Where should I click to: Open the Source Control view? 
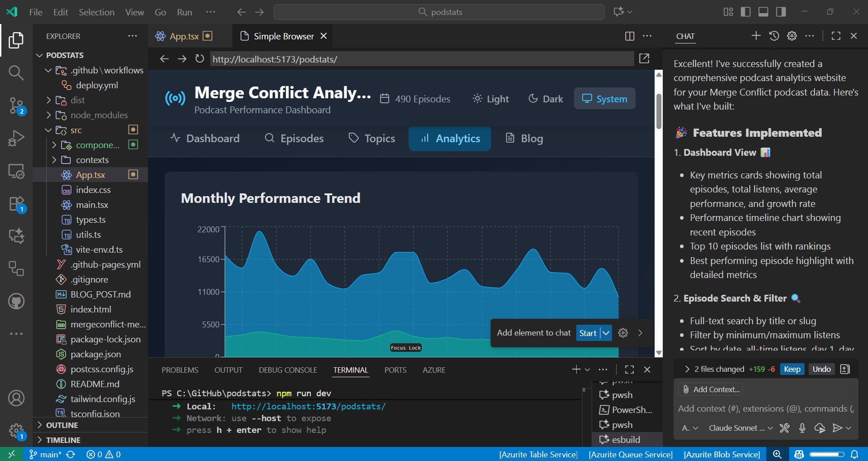coord(16,104)
